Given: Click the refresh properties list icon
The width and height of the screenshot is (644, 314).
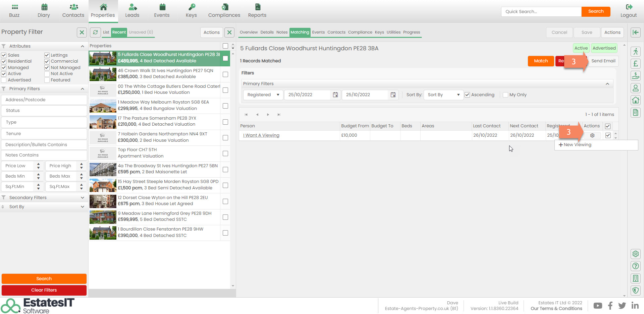Looking at the screenshot, I should (96, 32).
